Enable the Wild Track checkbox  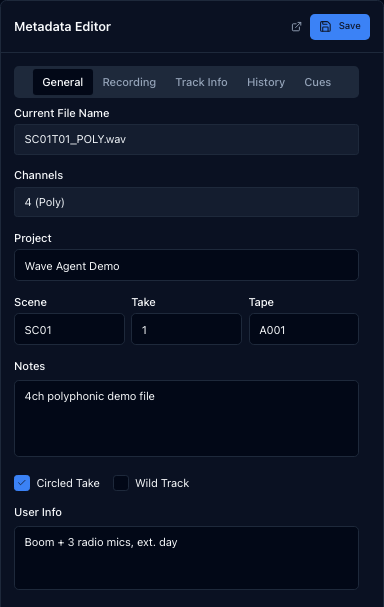click(x=121, y=483)
